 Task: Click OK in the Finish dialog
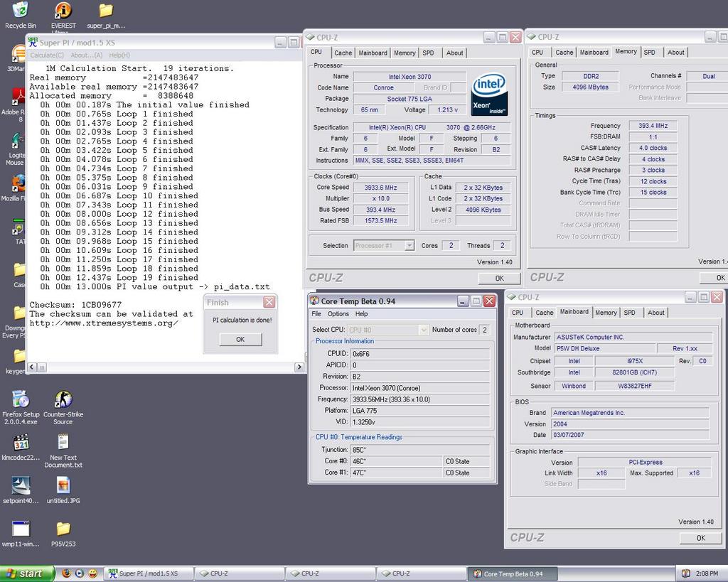240,339
